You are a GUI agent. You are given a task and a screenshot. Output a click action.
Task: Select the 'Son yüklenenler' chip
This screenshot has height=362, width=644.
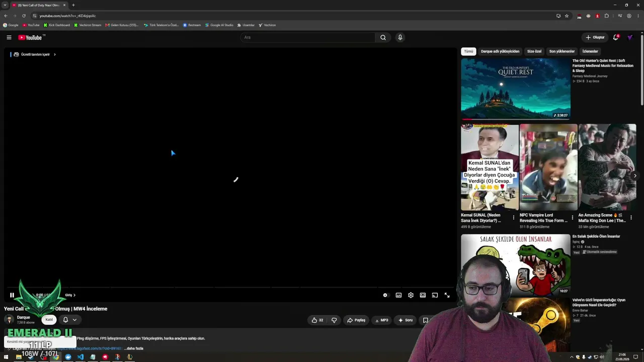pyautogui.click(x=562, y=51)
